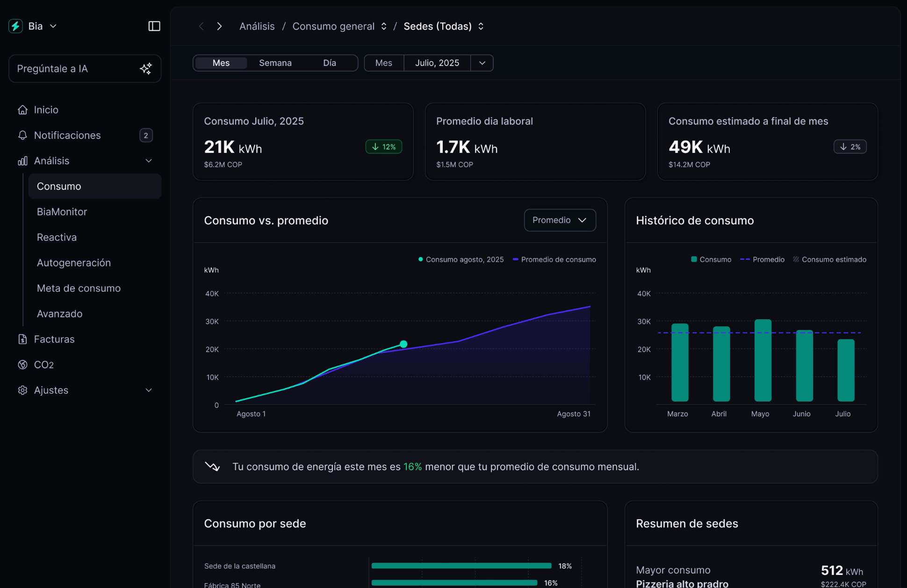Screen dimensions: 907x588
Task: Open Consumo general in the breadcrumb
Action: [x=333, y=26]
